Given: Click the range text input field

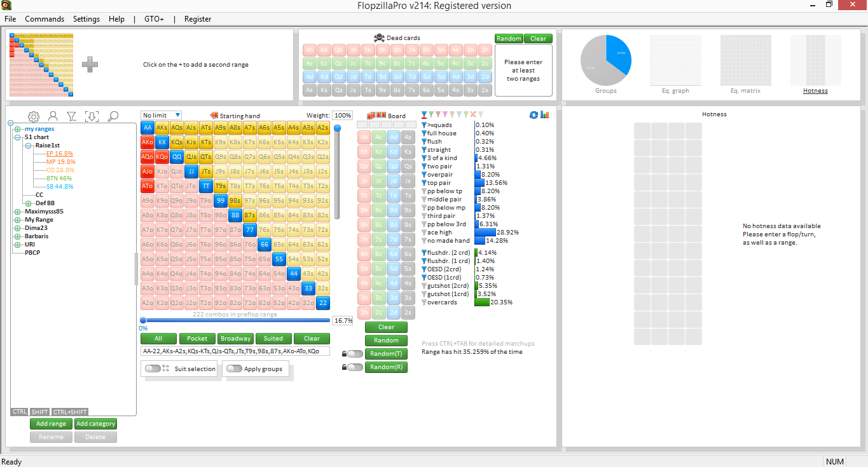Looking at the screenshot, I should [x=235, y=351].
